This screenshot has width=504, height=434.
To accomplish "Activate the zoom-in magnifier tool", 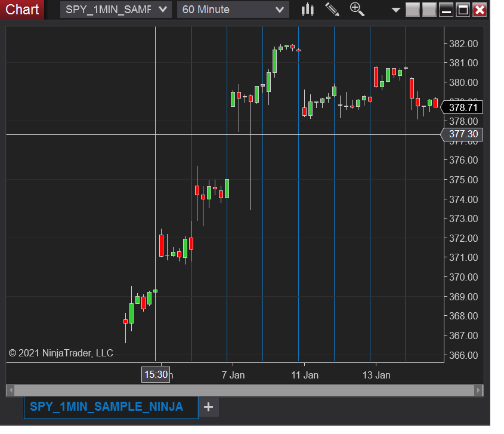I will (x=357, y=10).
